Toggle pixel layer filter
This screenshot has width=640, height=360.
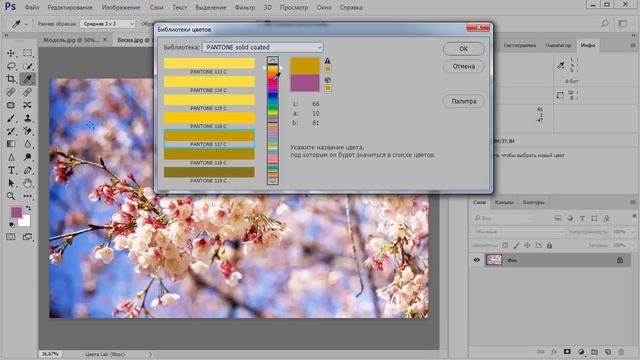click(558, 218)
